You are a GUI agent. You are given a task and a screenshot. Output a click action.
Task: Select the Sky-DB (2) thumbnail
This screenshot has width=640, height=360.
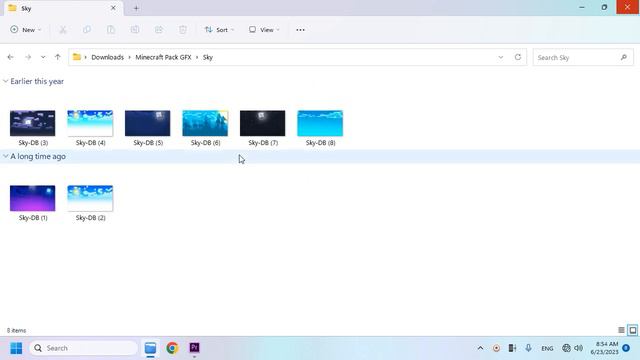tap(90, 198)
